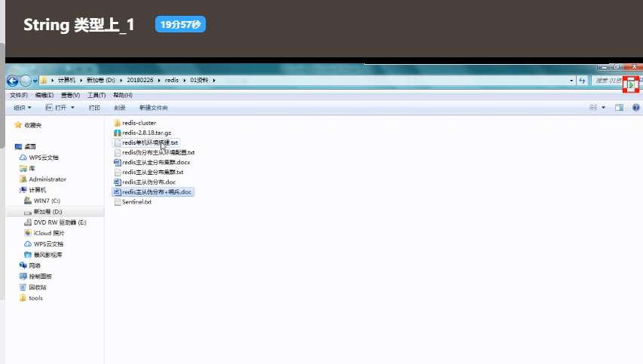Image resolution: width=643 pixels, height=364 pixels.
Task: Select the redis单机环境搭建.txt file
Action: (x=150, y=142)
